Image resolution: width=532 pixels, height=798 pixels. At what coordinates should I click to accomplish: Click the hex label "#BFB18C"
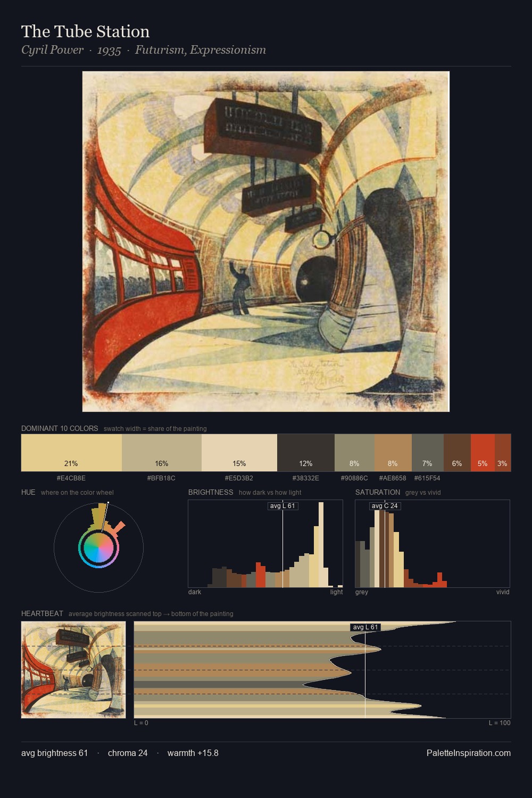point(161,478)
